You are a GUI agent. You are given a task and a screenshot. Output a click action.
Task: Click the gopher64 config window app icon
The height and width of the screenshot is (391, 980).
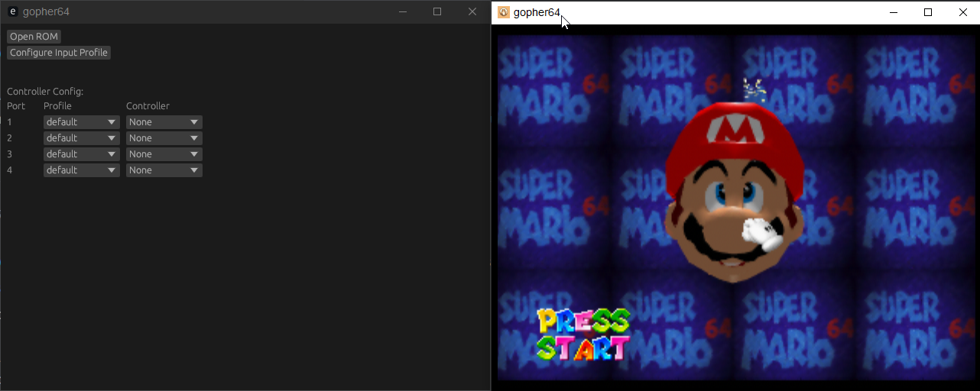(x=12, y=11)
